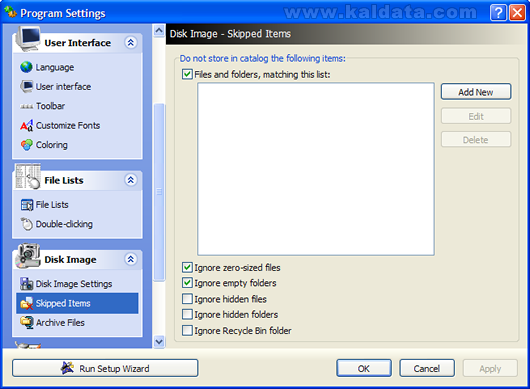Image resolution: width=530 pixels, height=389 pixels.
Task: Click the wizard icon on Run Setup Wizard
Action: [68, 368]
